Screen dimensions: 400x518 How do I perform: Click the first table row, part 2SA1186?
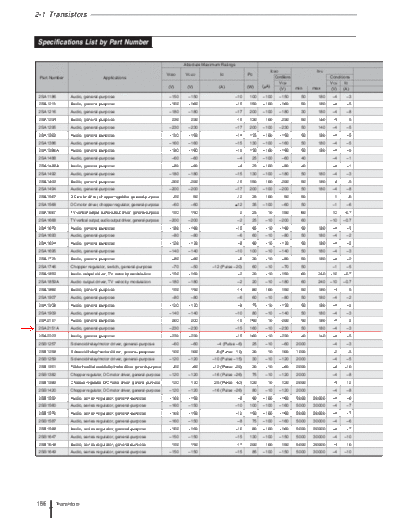(209, 97)
